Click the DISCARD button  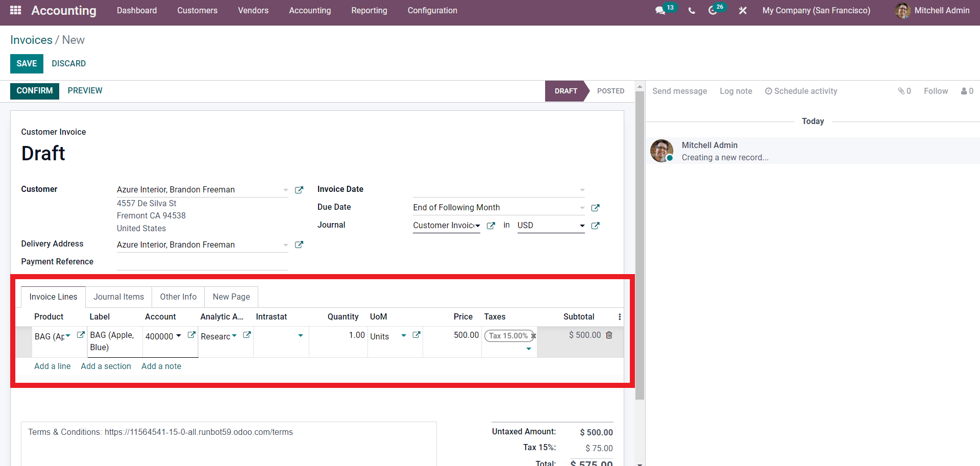tap(69, 64)
